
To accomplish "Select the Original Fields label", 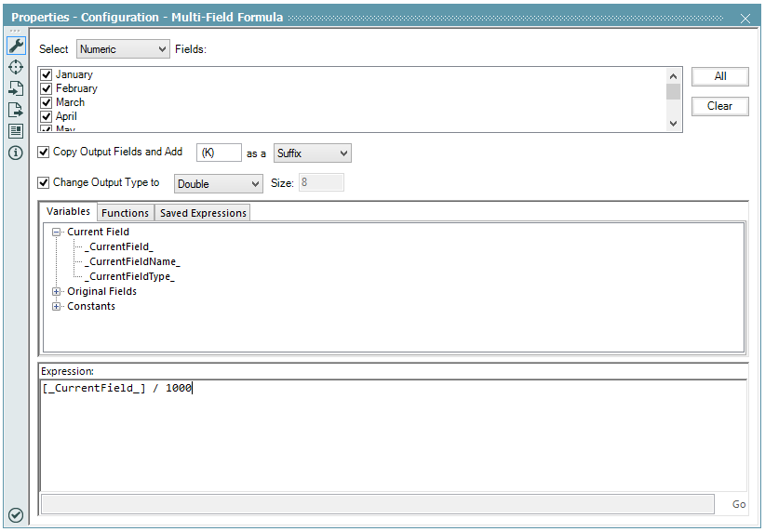I will 101,292.
